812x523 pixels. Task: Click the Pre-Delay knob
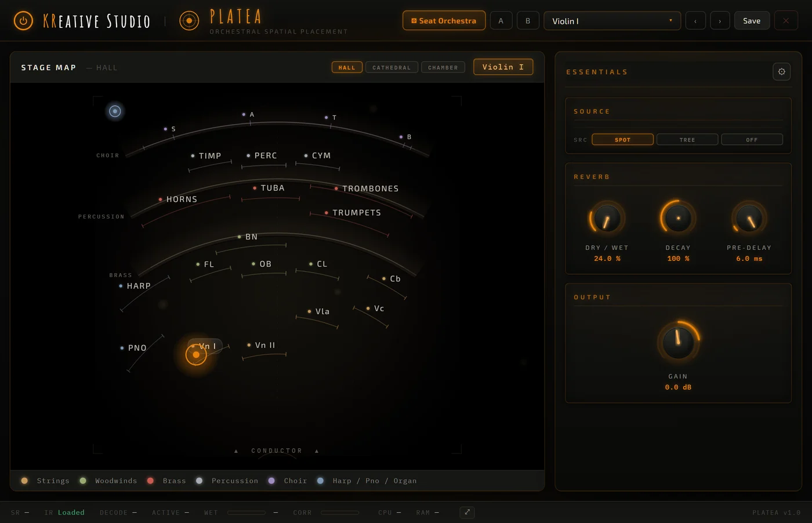(749, 219)
